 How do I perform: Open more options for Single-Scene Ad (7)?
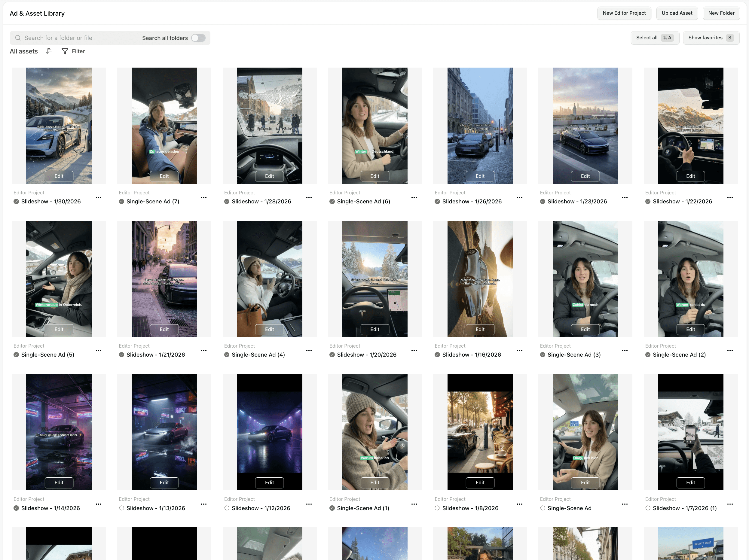203,197
